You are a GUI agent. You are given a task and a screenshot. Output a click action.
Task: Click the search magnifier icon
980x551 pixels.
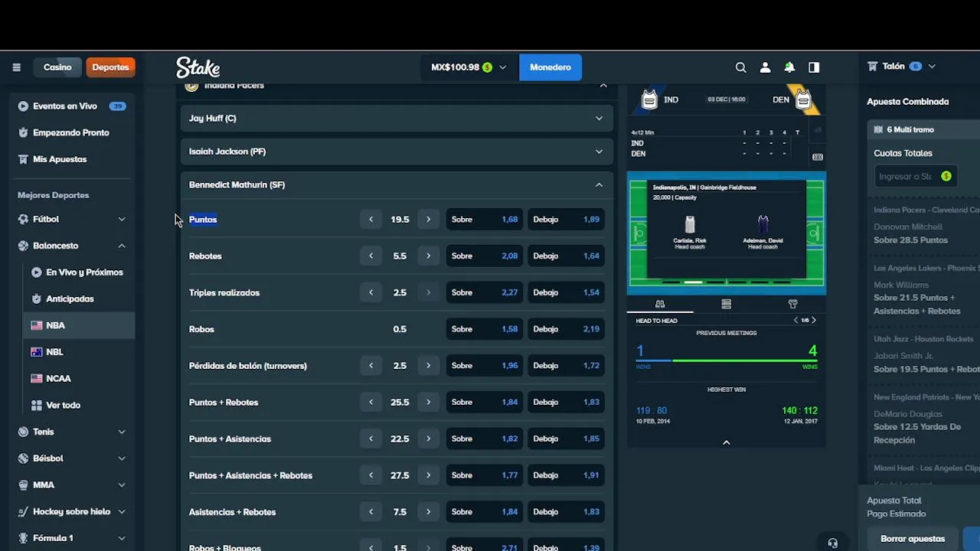740,67
